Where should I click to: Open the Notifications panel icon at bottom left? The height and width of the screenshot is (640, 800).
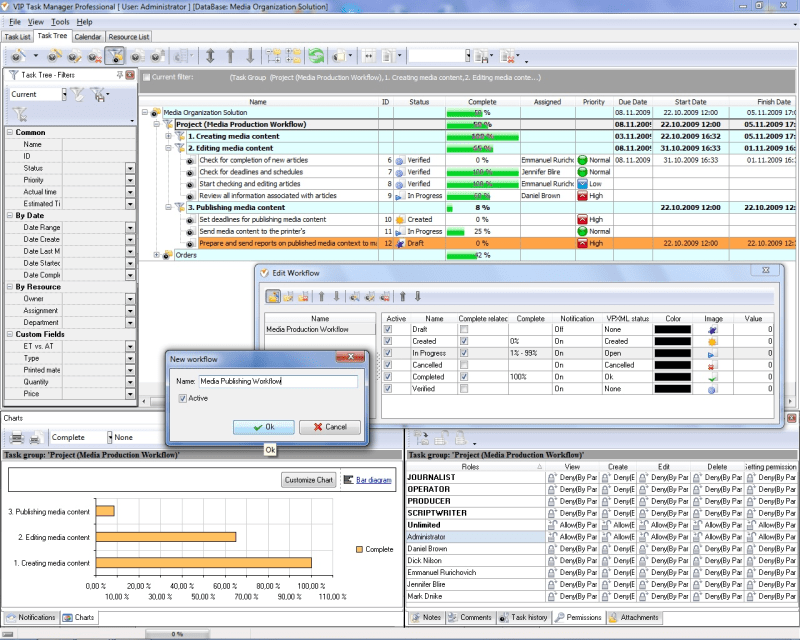(x=12, y=618)
